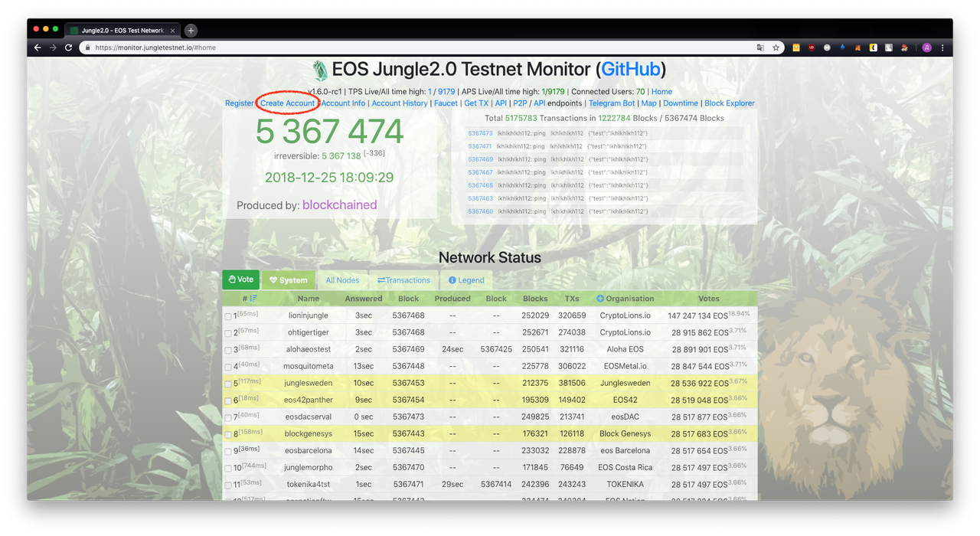Tick the checkbox for ohtigertiger
This screenshot has height=536, width=980.
pos(228,333)
